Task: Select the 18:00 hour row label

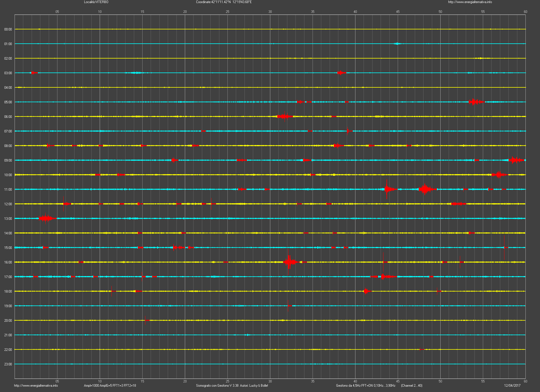Action: pyautogui.click(x=8, y=291)
